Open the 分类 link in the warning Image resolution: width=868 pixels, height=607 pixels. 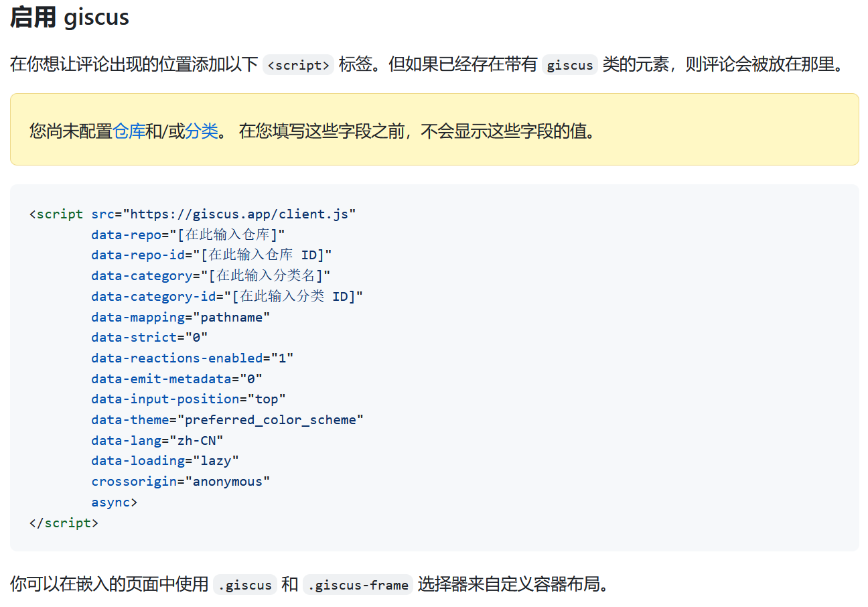[x=202, y=130]
